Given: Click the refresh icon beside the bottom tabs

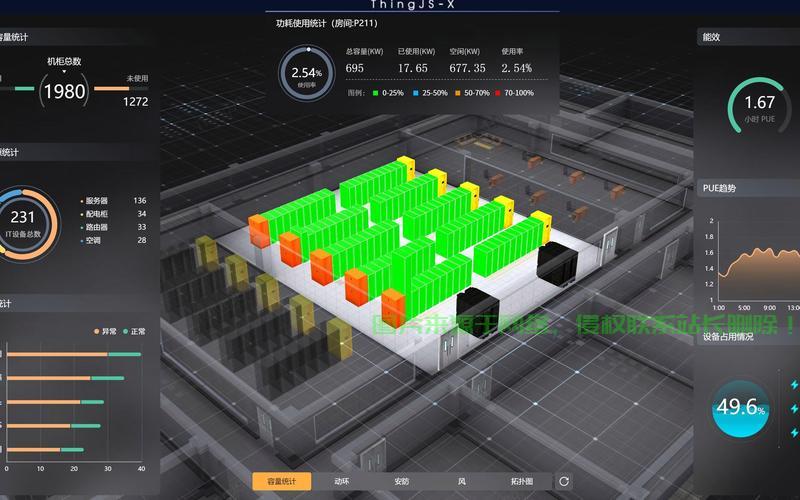Looking at the screenshot, I should [x=564, y=481].
